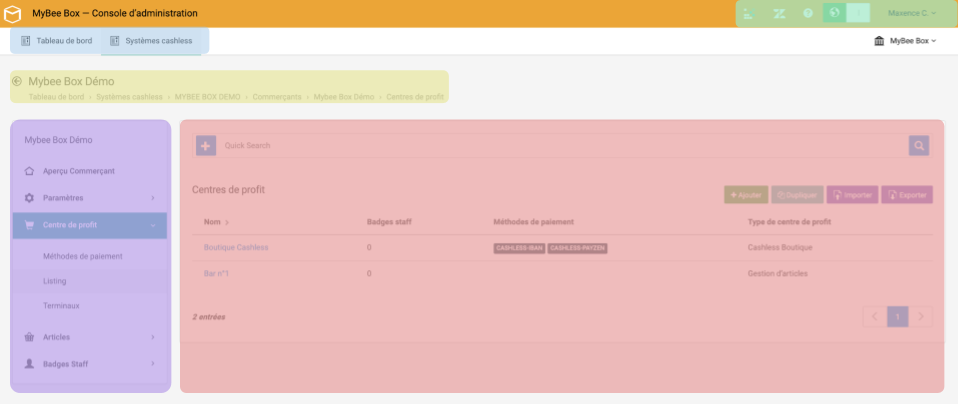Click the plus icon beside Quick Search

[x=205, y=146]
